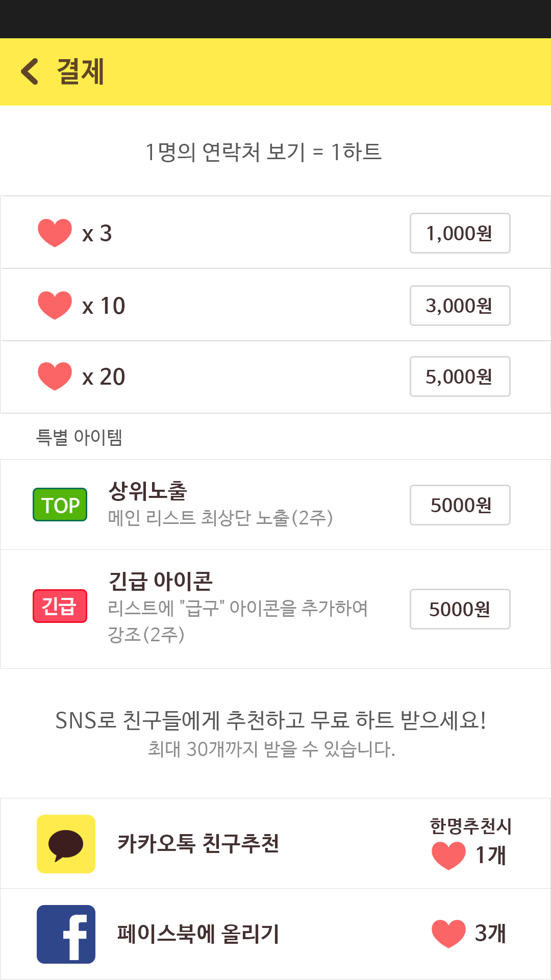The height and width of the screenshot is (980, 551).
Task: Buy 10 hearts for 3,000원
Action: [x=460, y=306]
